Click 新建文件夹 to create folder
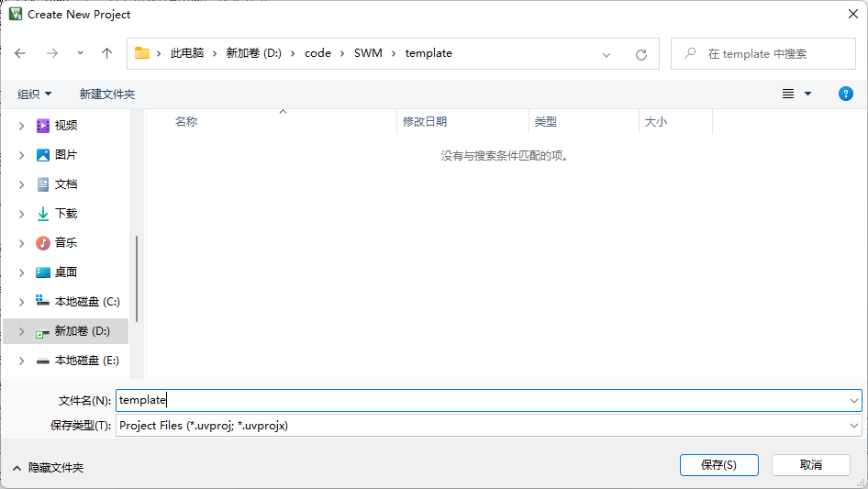The image size is (868, 489). (106, 94)
